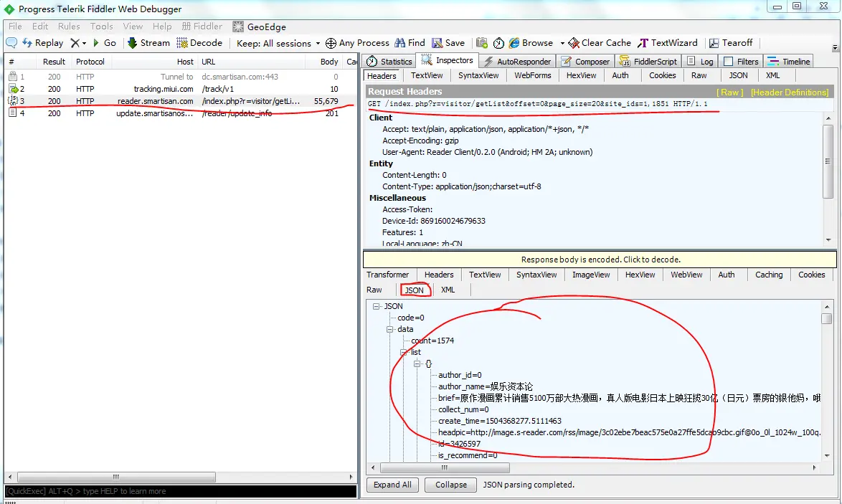This screenshot has width=842, height=504.
Task: Open the Timeline tab
Action: pos(788,61)
